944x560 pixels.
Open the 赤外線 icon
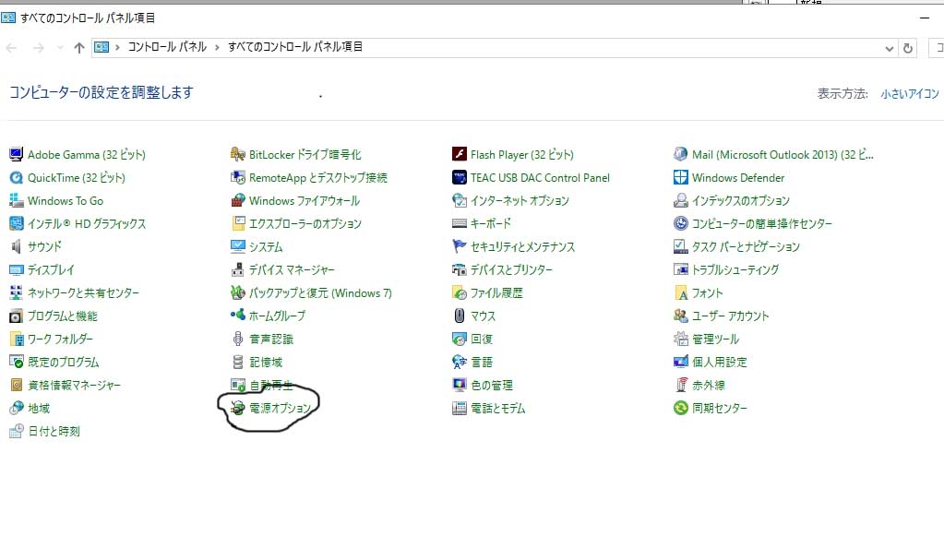[680, 385]
